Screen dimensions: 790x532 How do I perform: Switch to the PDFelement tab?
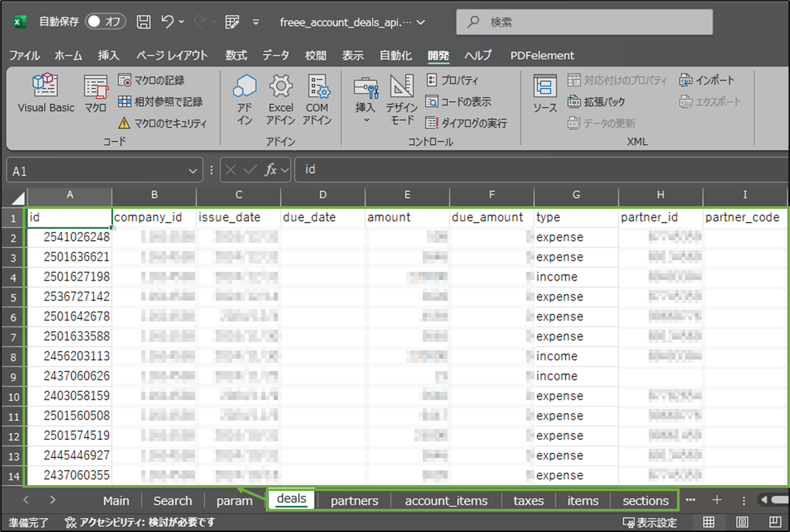tap(542, 56)
